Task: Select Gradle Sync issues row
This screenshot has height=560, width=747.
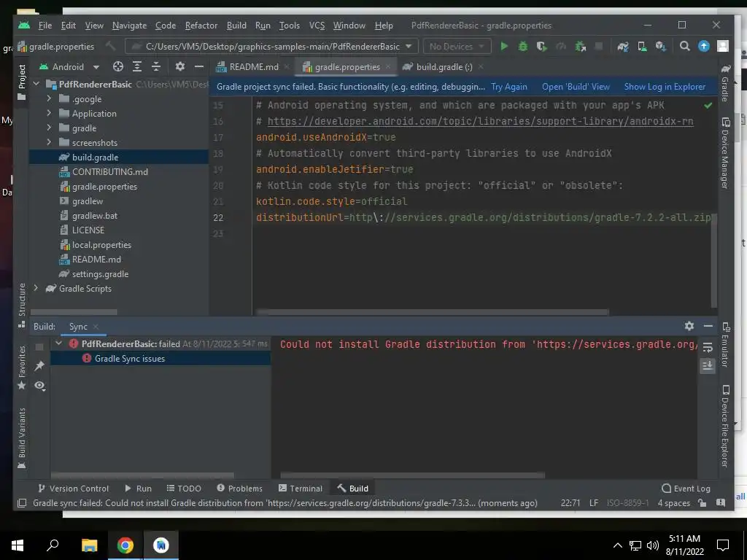Action: coord(160,358)
